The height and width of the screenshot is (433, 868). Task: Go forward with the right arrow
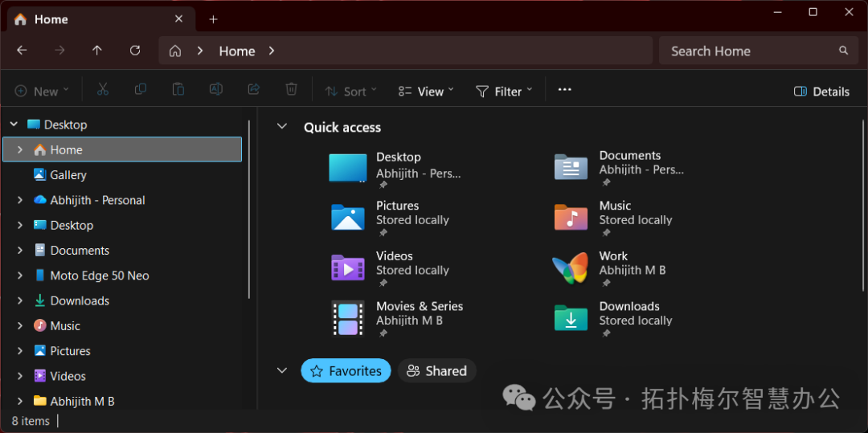coord(59,51)
